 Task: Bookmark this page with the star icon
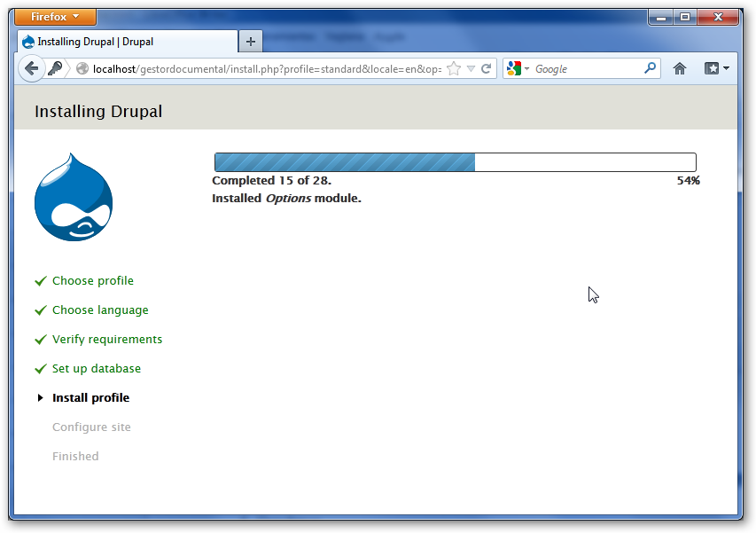coord(454,67)
